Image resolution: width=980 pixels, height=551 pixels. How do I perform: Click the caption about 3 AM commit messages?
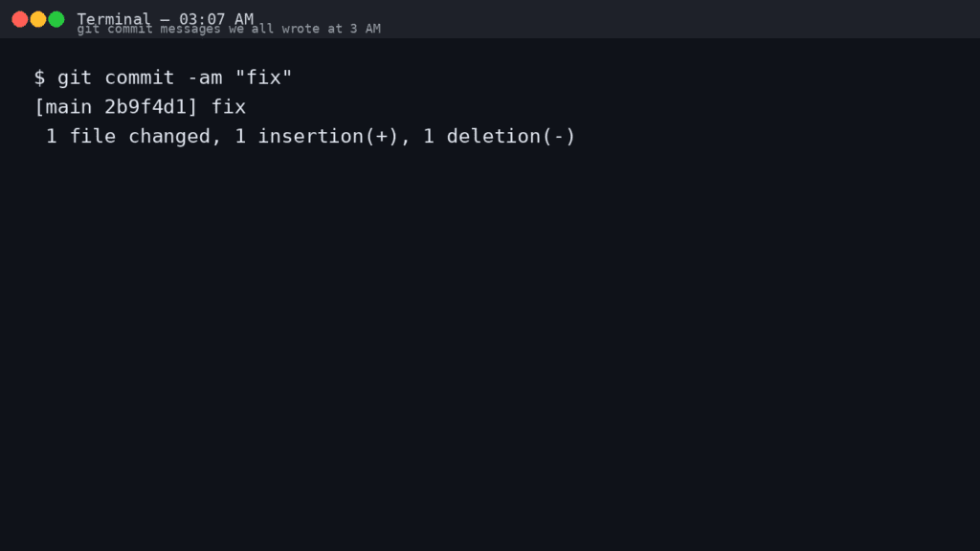pyautogui.click(x=230, y=29)
